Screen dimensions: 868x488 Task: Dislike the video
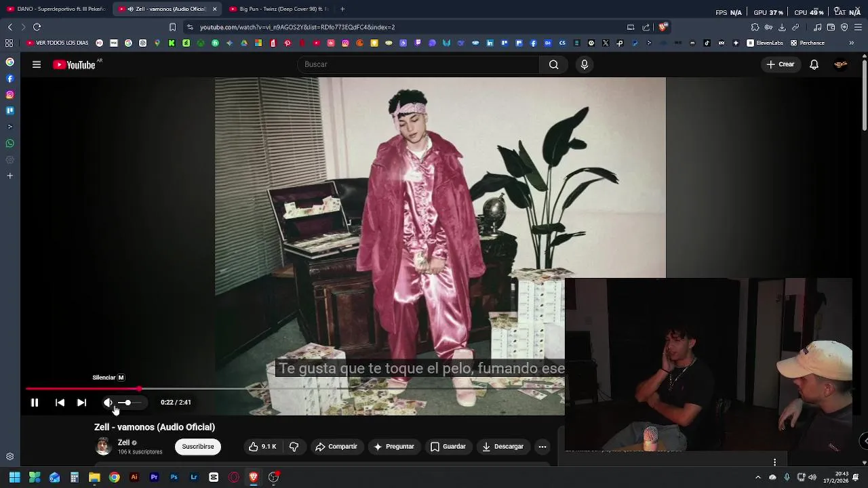click(x=294, y=447)
